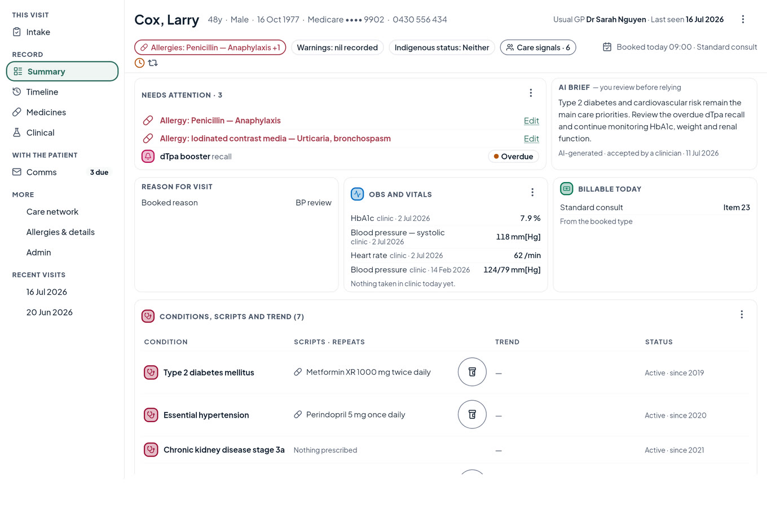The width and height of the screenshot is (767, 532).
Task: Click the Obs and Vitals pulse icon
Action: (x=358, y=194)
